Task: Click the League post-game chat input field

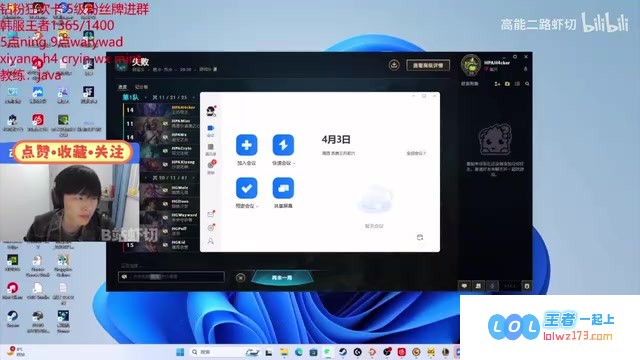Action: tap(171, 277)
